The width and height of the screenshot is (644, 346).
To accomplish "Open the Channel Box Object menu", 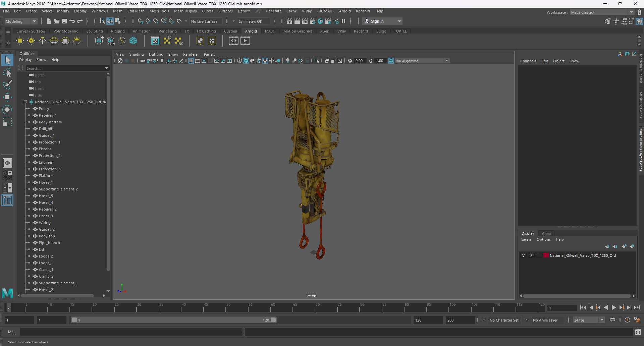I will coord(558,61).
